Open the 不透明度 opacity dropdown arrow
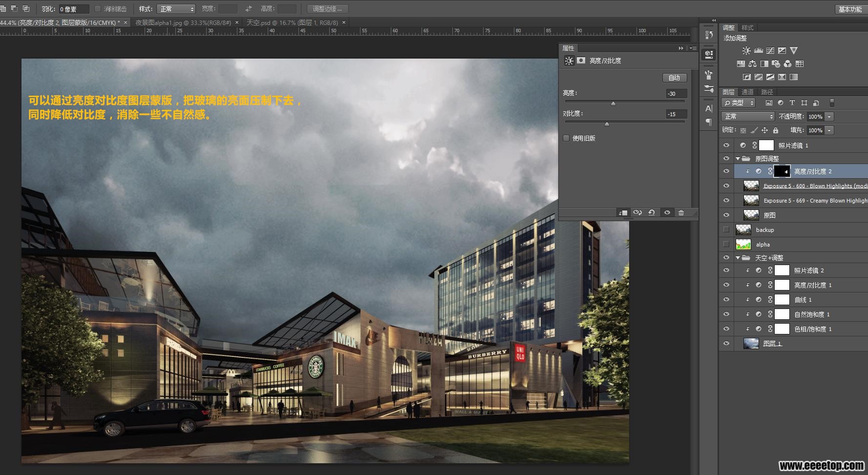Image resolution: width=868 pixels, height=475 pixels. pos(829,117)
